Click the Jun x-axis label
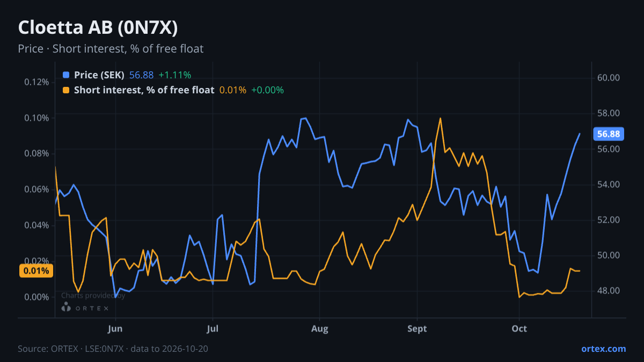Screen dimensions: 644x362 tap(115, 328)
